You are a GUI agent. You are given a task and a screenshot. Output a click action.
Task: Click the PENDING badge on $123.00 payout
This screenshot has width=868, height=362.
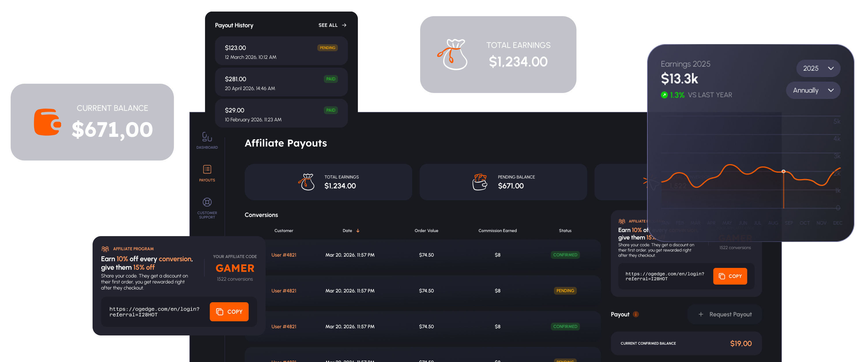coord(327,48)
